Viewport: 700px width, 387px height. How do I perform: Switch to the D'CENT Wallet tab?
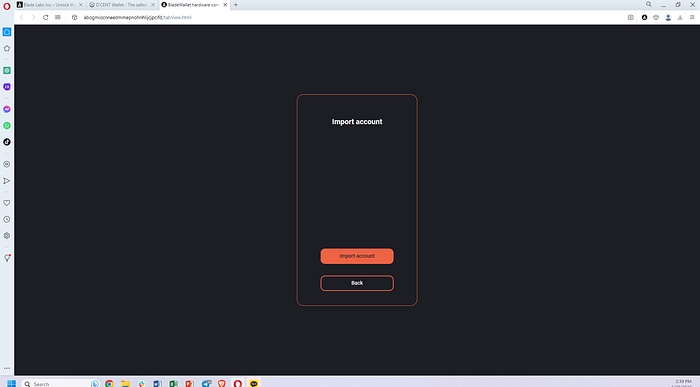pyautogui.click(x=121, y=5)
